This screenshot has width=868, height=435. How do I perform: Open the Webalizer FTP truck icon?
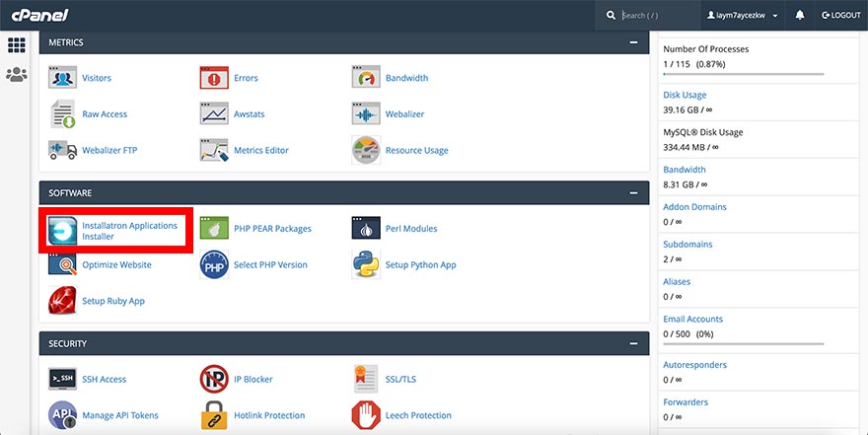coord(62,150)
